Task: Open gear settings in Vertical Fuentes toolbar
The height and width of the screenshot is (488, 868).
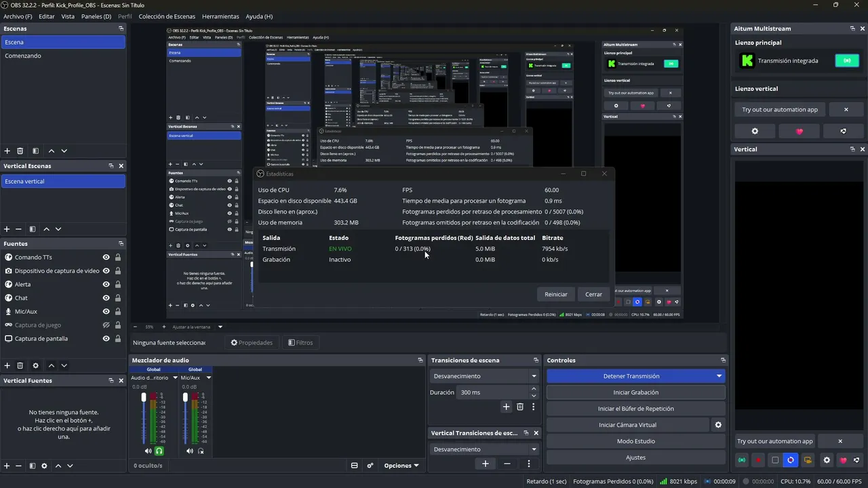Action: (x=45, y=466)
